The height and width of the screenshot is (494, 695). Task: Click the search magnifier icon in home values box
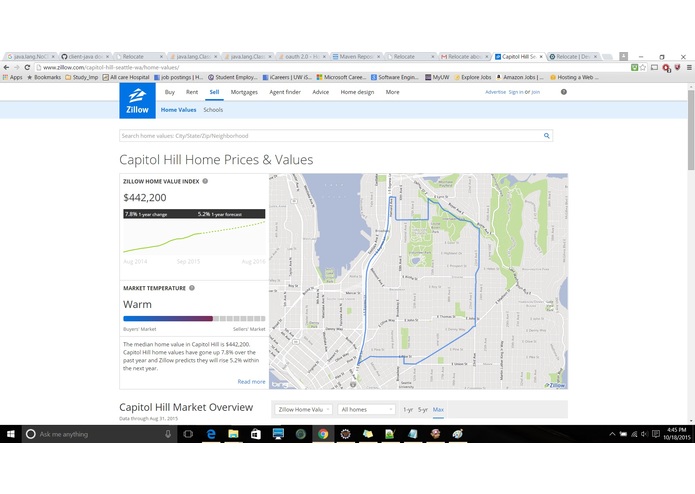(x=547, y=136)
